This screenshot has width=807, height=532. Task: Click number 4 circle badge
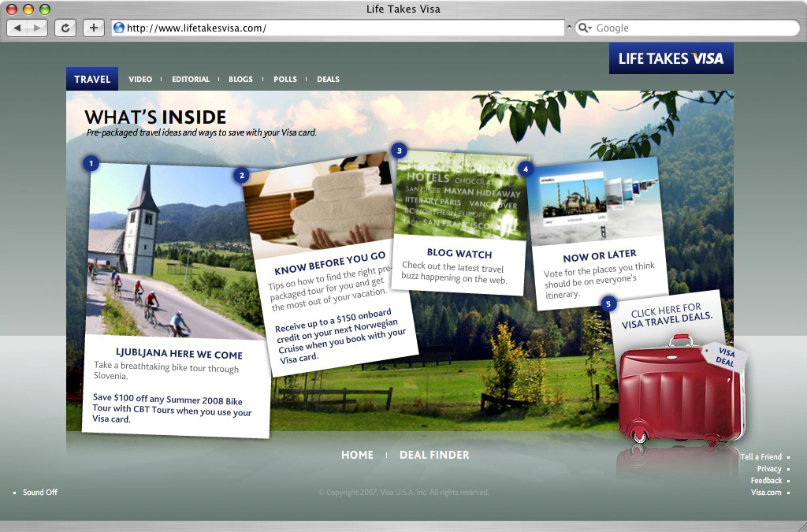coord(525,169)
